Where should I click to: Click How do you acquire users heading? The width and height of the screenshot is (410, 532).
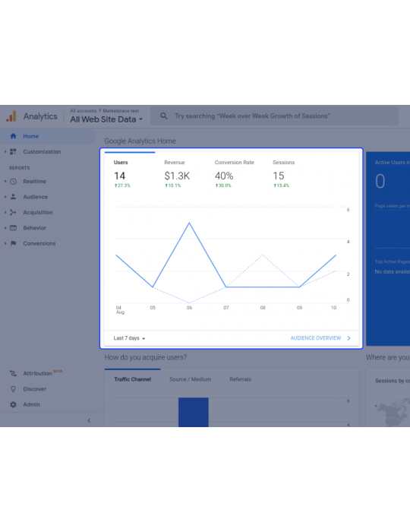pyautogui.click(x=145, y=357)
